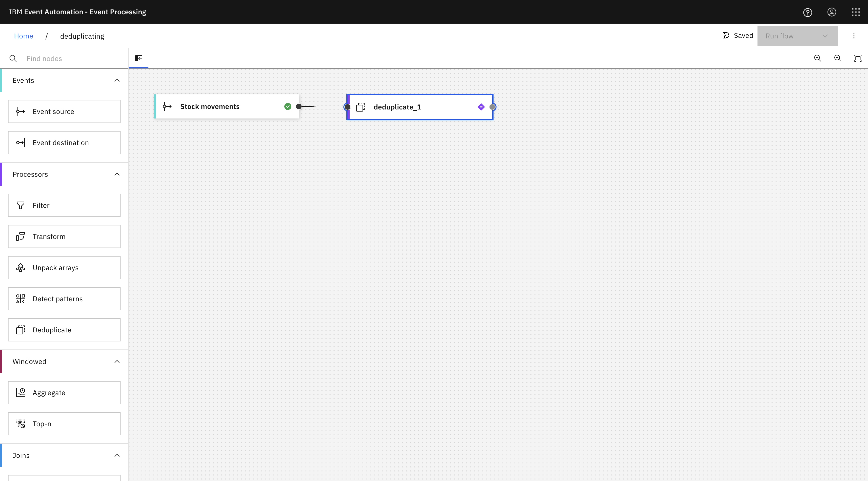Click the purple status indicator on deduplicate_1
Image resolution: width=868 pixels, height=481 pixels.
(x=481, y=107)
